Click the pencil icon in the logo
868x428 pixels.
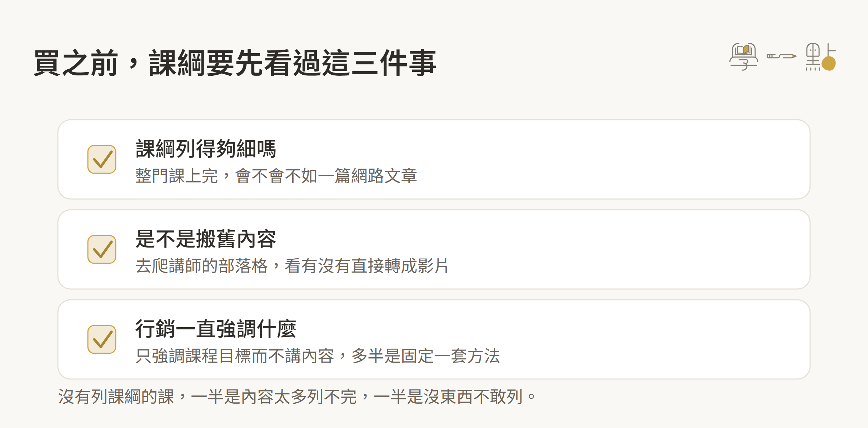click(x=782, y=56)
